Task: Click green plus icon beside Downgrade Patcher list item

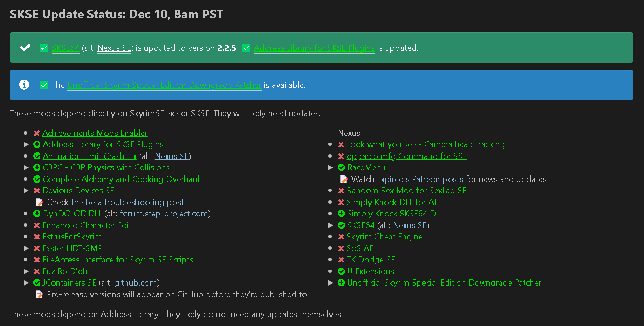Action: pyautogui.click(x=342, y=283)
